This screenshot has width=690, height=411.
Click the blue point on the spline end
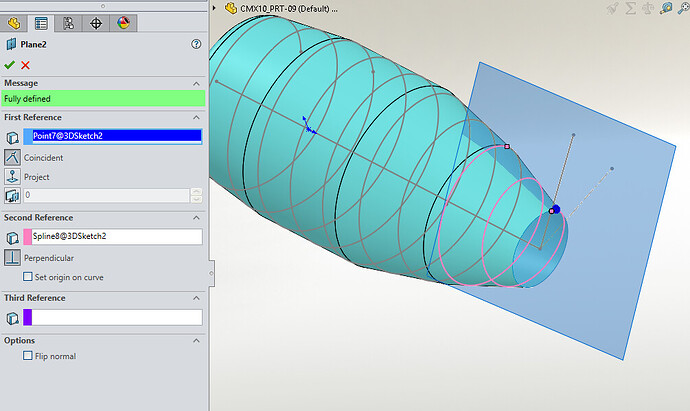(556, 209)
